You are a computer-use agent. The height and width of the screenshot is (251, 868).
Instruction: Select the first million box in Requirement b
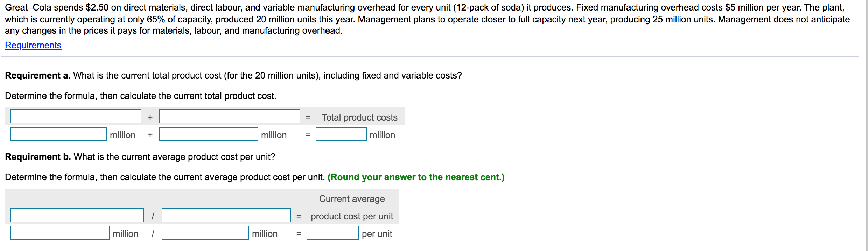59,233
